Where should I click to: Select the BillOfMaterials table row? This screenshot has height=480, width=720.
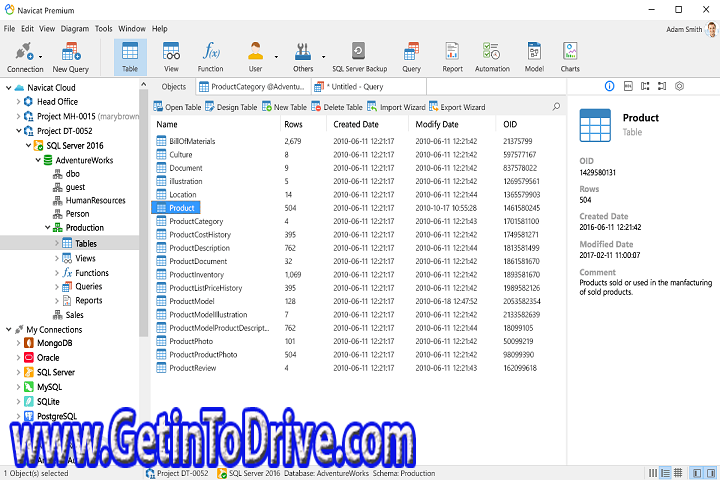[358, 141]
